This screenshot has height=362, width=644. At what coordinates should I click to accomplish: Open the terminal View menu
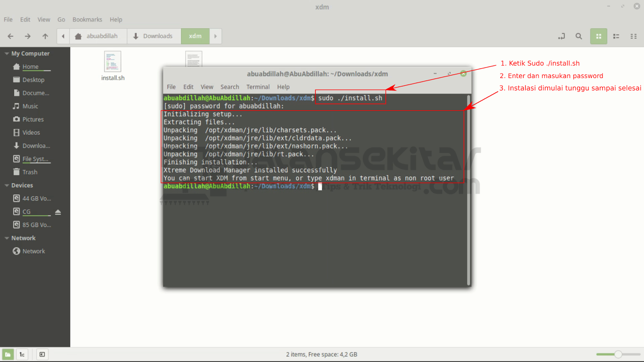207,87
